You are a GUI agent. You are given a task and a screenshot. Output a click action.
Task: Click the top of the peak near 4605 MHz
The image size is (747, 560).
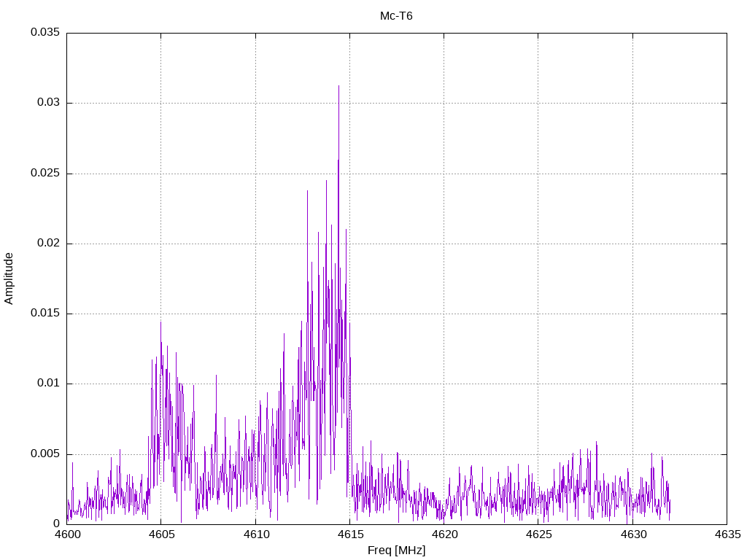click(160, 322)
